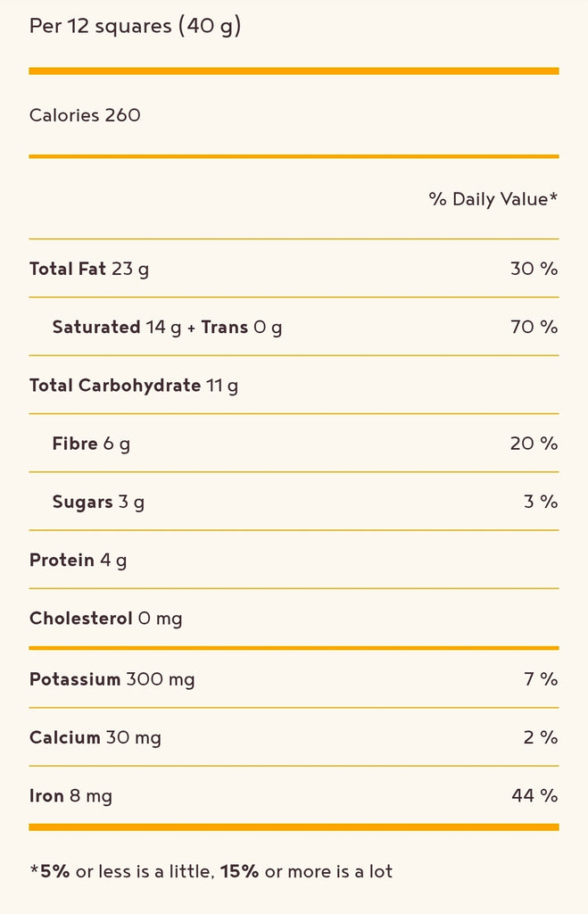Click the 'Iron 8 mg' label
This screenshot has width=588, height=914.
coord(71,795)
